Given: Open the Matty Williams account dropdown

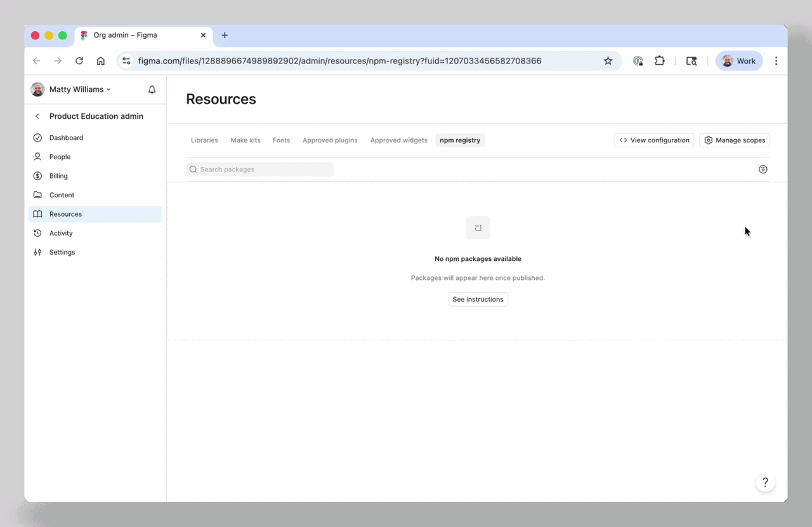Looking at the screenshot, I should coord(80,90).
